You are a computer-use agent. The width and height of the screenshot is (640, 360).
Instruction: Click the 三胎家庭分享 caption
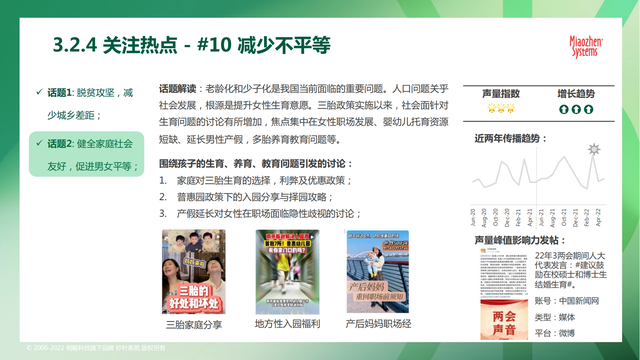pyautogui.click(x=194, y=325)
